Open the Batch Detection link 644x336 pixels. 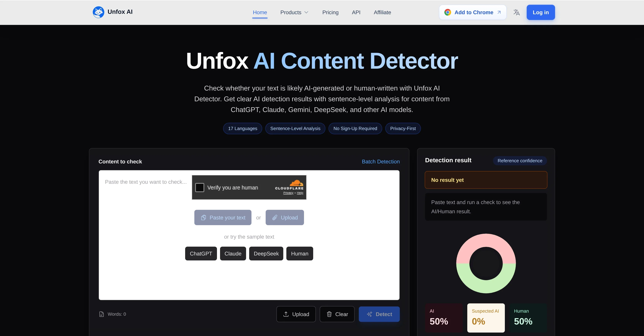click(x=380, y=162)
